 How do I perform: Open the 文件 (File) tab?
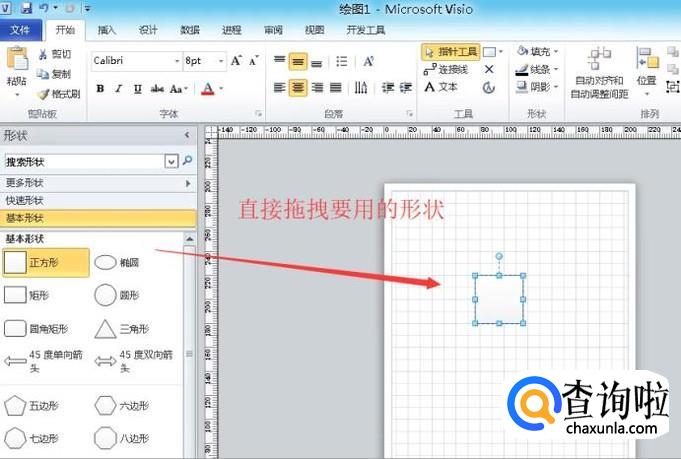point(20,30)
